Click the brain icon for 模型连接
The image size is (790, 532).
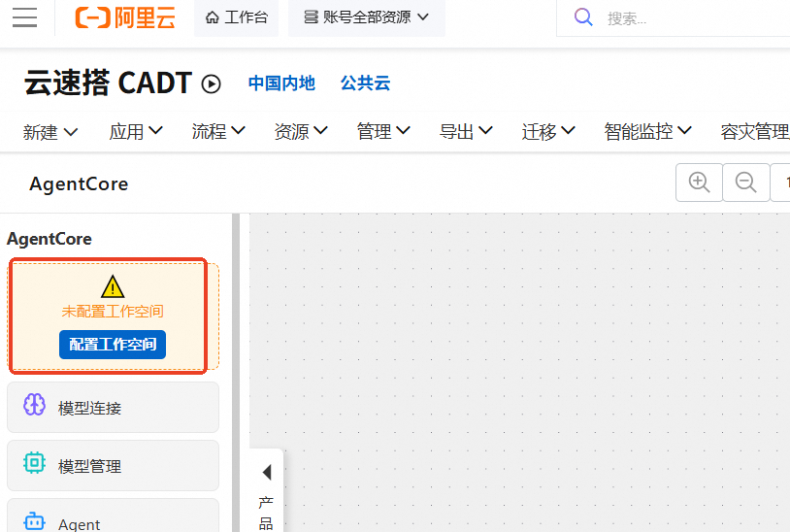click(x=34, y=405)
